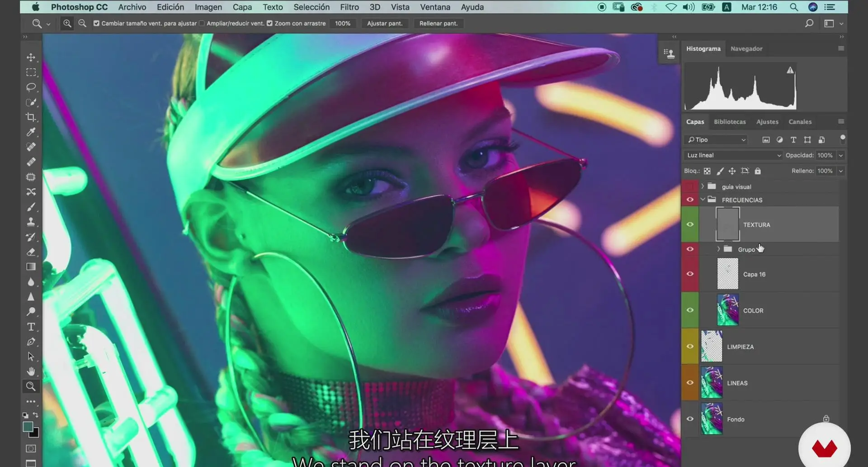Show the guia visual group
Image resolution: width=868 pixels, height=467 pixels.
[x=690, y=186]
